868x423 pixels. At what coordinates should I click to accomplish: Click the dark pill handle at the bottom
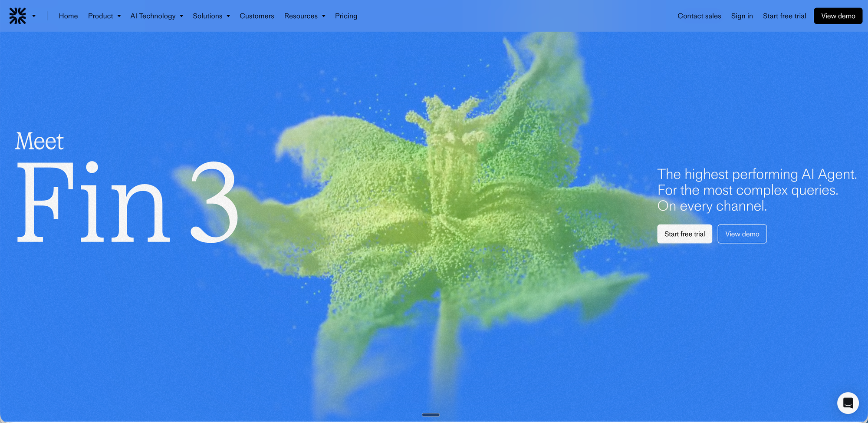431,415
